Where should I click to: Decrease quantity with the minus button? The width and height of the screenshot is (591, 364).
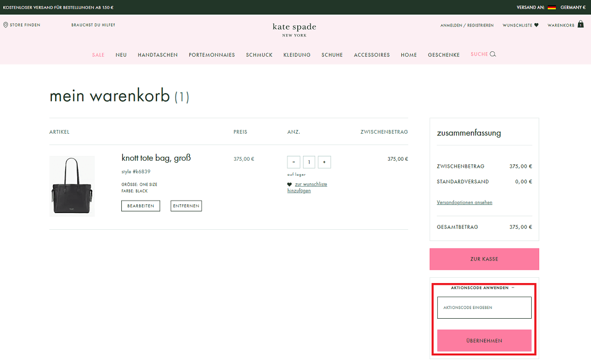(294, 162)
